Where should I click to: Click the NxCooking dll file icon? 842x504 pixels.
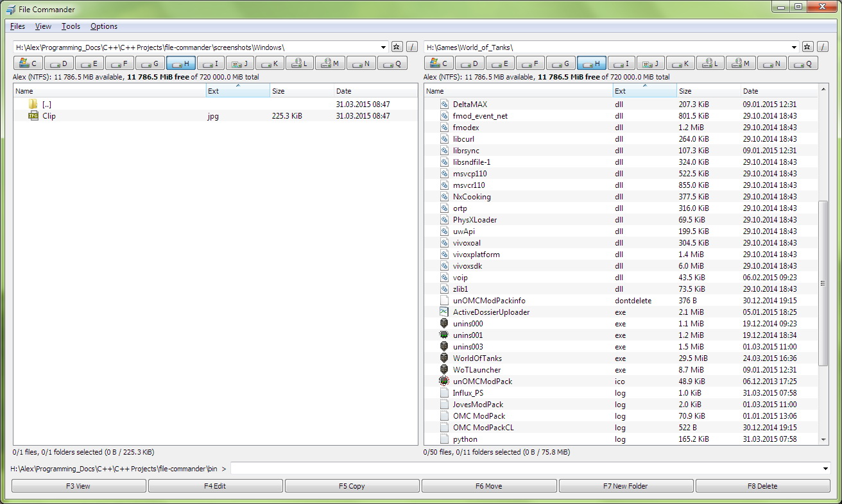click(x=444, y=197)
